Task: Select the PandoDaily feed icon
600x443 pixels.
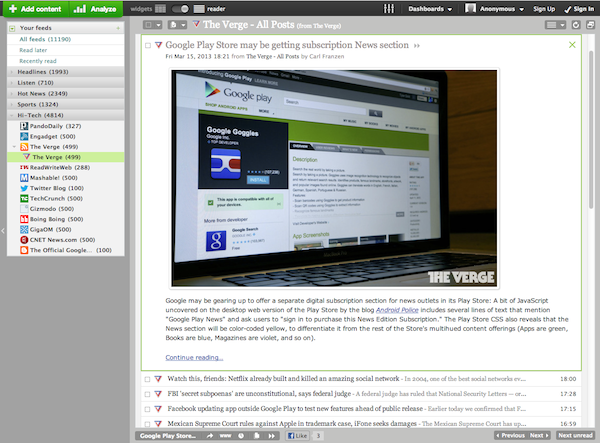Action: (24, 126)
